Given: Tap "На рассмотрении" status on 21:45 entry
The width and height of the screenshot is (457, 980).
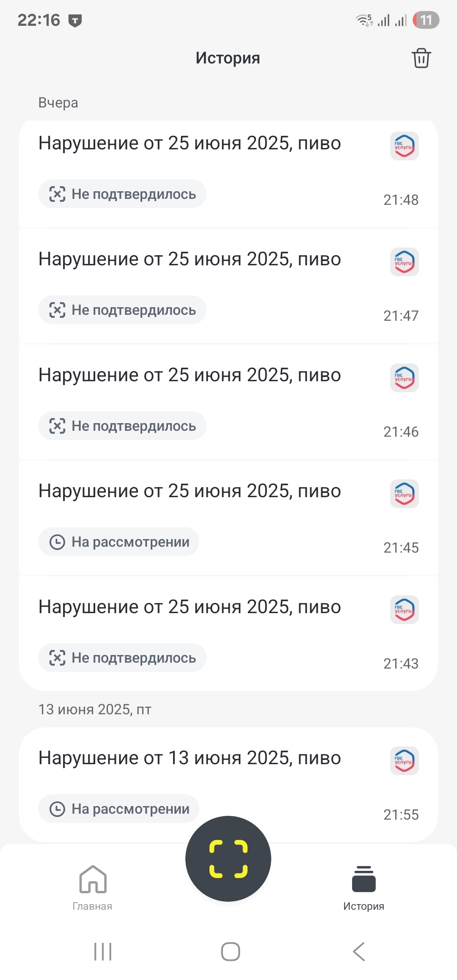Looking at the screenshot, I should [x=119, y=542].
